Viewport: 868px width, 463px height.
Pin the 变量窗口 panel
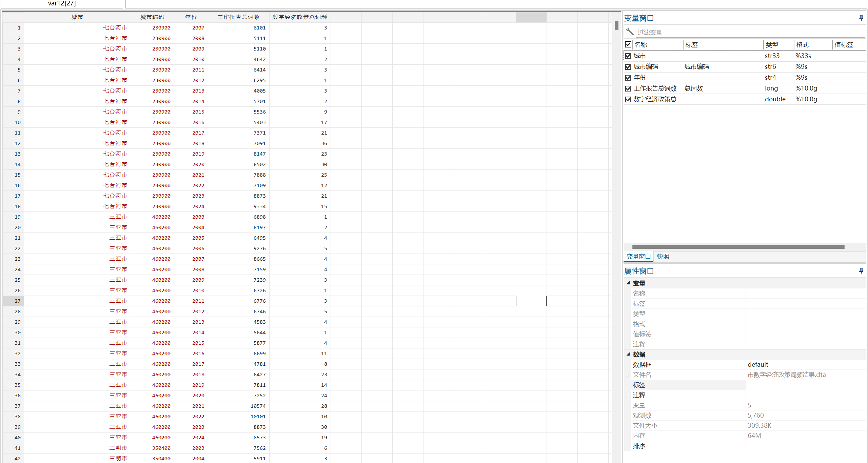pyautogui.click(x=861, y=18)
